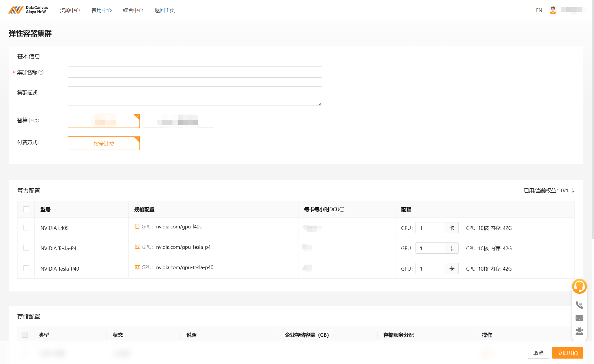Click the phone contact icon

click(579, 305)
